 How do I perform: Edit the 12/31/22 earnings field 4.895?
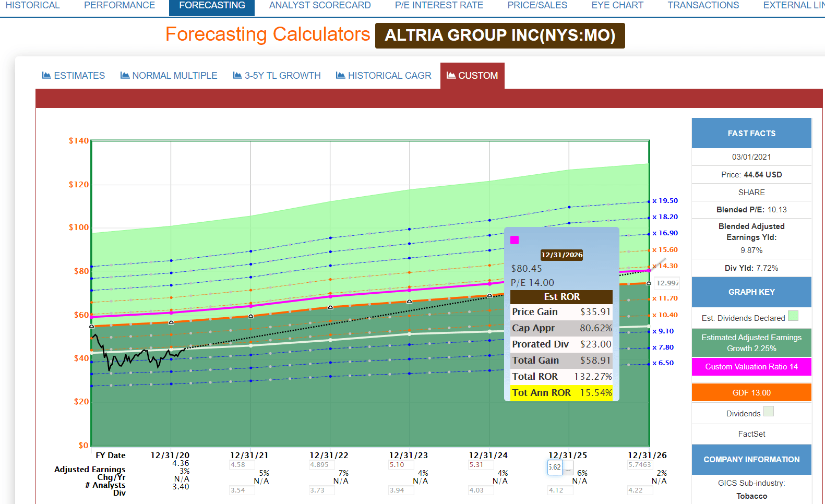click(x=321, y=465)
